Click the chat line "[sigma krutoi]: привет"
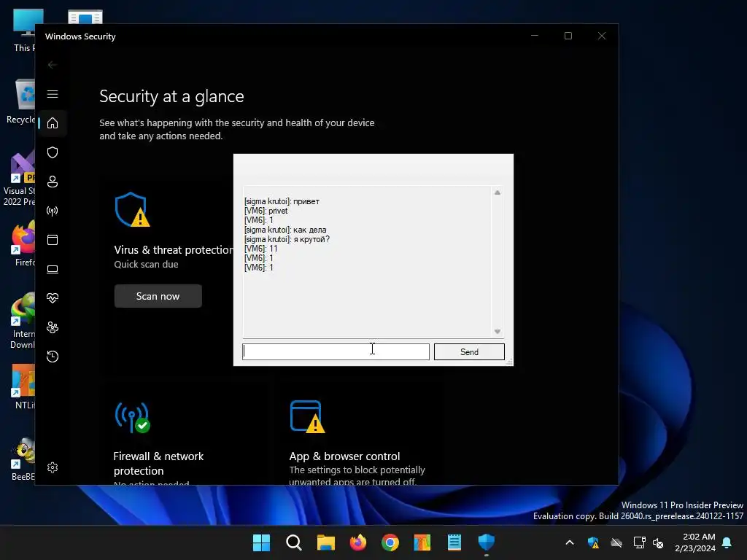This screenshot has width=747, height=560. [282, 201]
